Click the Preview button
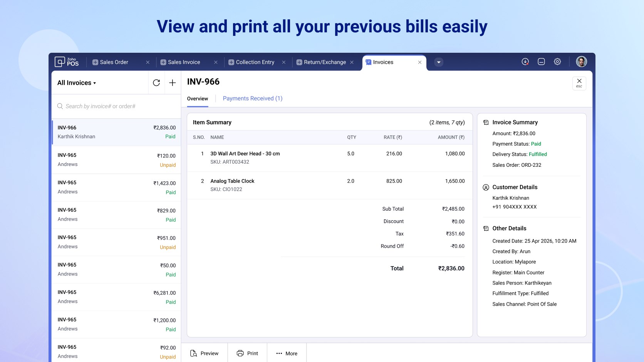644x362 pixels. [205, 353]
